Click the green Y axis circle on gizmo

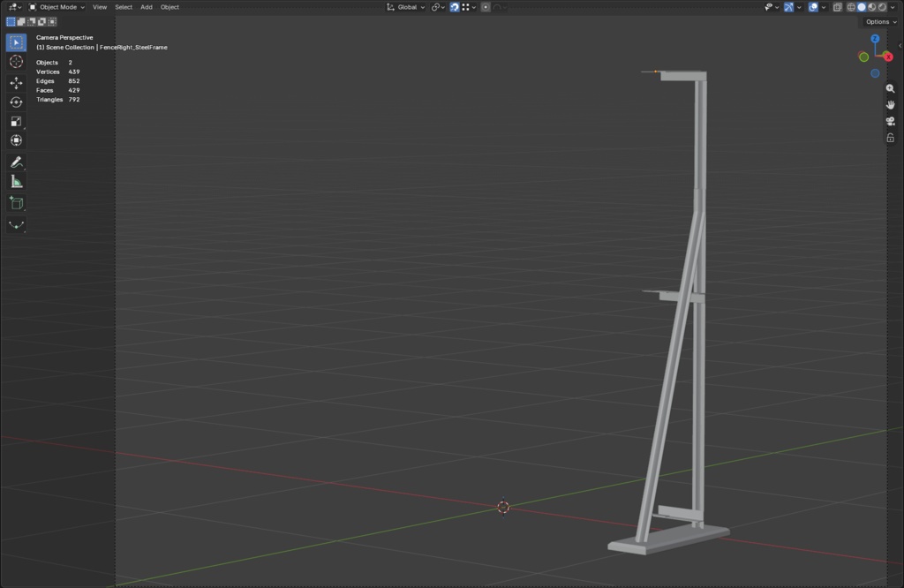(863, 57)
